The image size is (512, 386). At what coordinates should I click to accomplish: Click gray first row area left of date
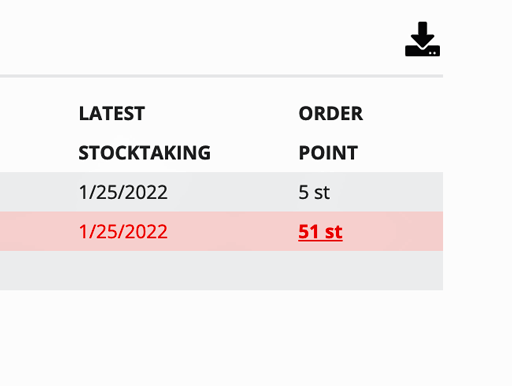point(38,192)
